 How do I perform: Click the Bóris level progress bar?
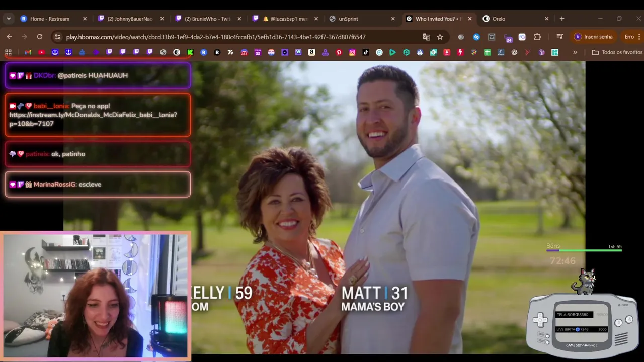coord(584,250)
